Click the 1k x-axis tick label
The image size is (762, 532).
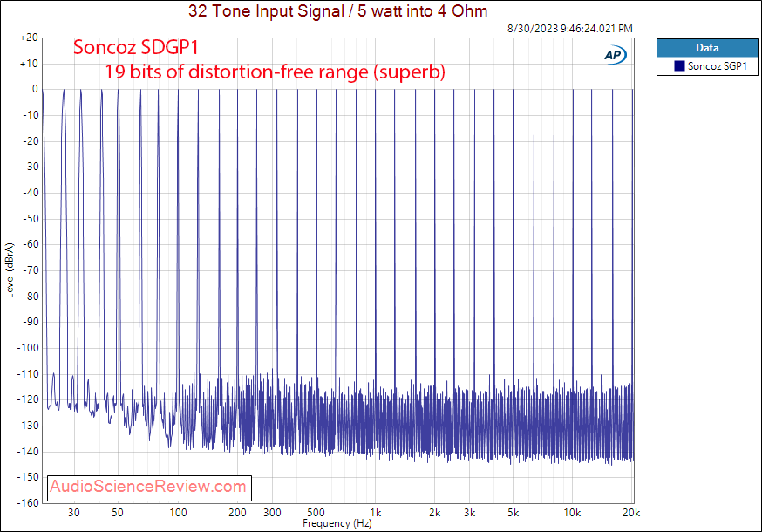(x=376, y=513)
